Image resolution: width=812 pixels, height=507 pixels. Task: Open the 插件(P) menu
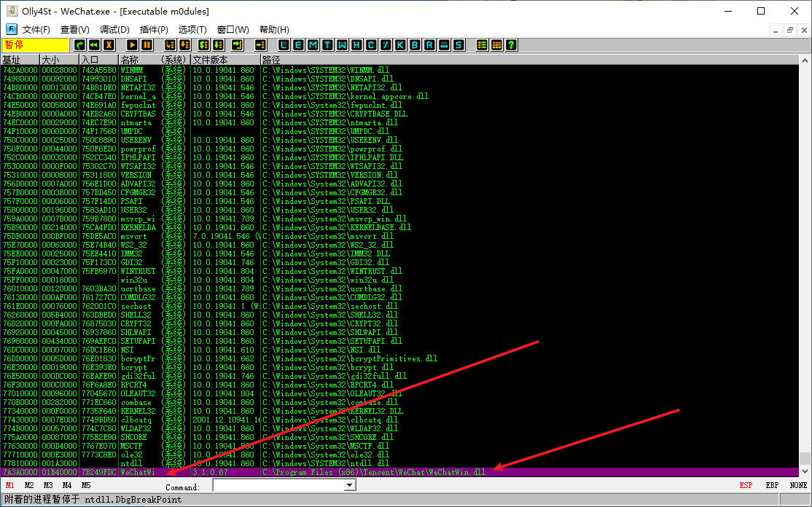[x=154, y=29]
